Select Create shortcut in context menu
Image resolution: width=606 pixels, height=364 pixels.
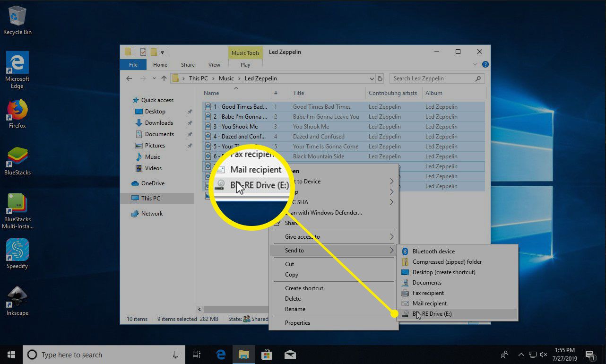[333, 288]
